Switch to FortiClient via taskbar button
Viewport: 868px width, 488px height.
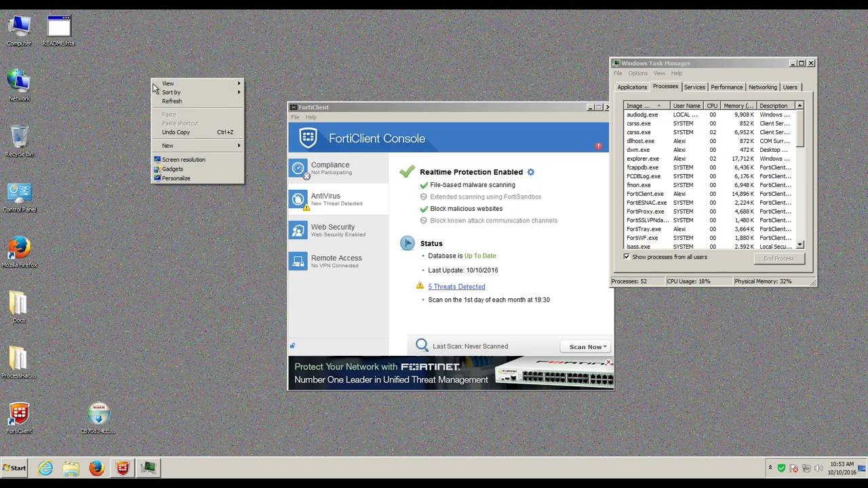click(122, 468)
